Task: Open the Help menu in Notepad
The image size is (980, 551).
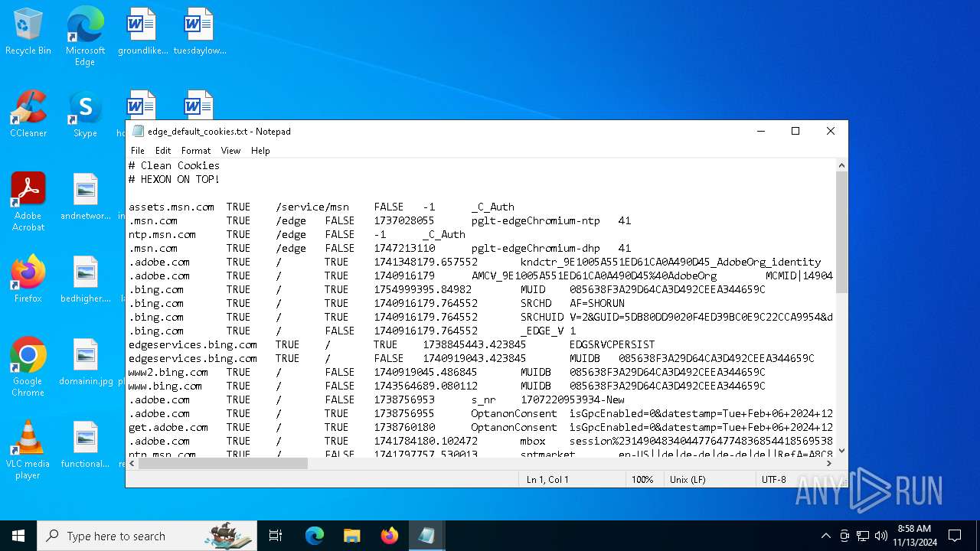Action: coord(260,151)
